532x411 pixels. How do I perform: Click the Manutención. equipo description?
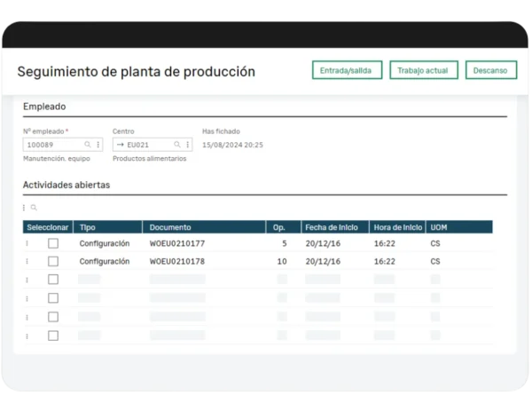(57, 159)
